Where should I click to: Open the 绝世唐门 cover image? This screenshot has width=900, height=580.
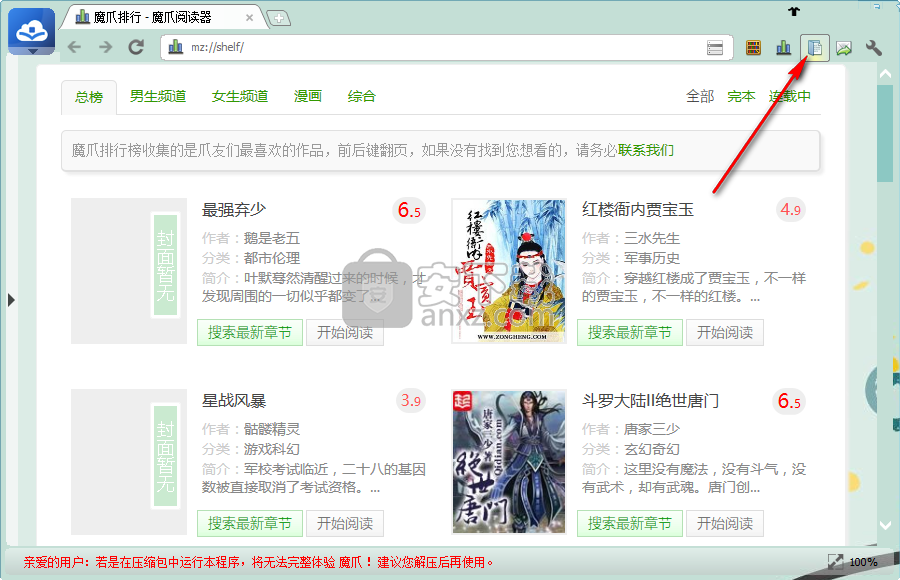509,462
